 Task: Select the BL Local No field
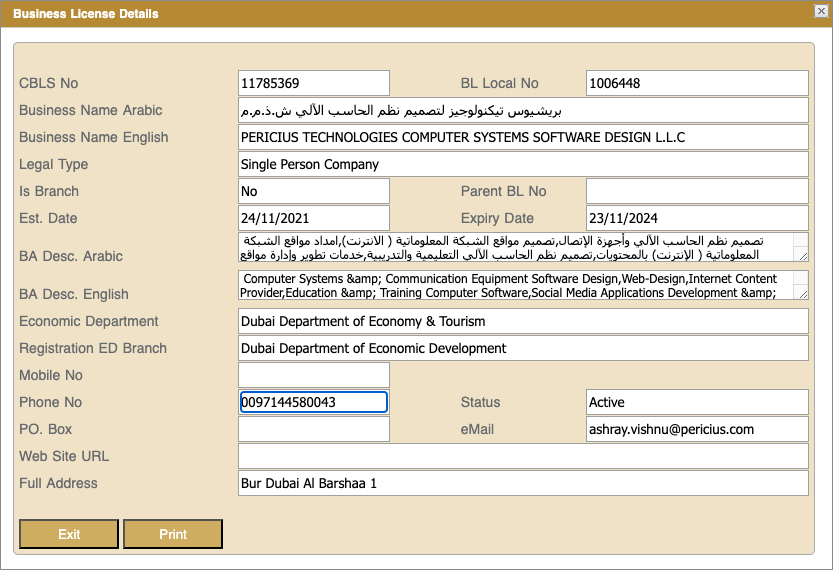point(696,83)
